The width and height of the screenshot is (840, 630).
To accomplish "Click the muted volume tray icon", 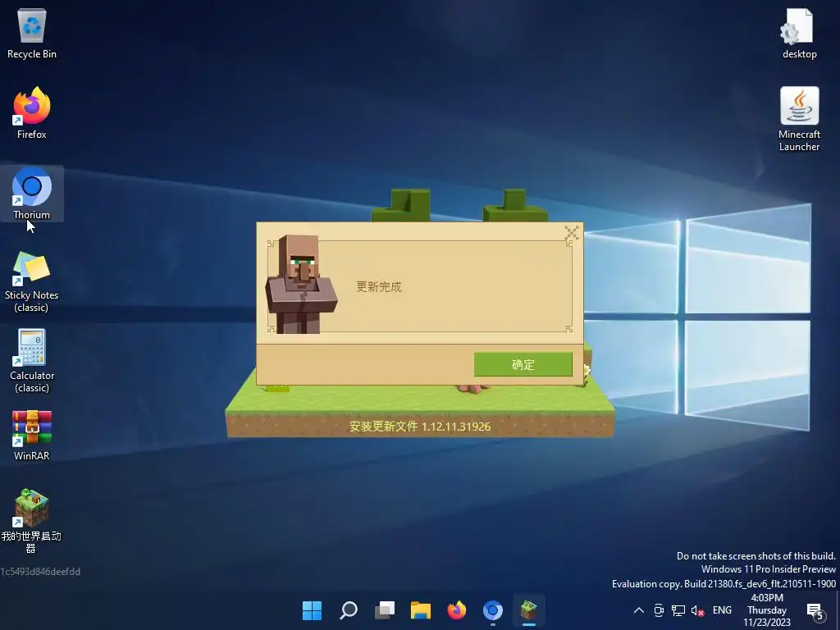I will click(x=697, y=610).
